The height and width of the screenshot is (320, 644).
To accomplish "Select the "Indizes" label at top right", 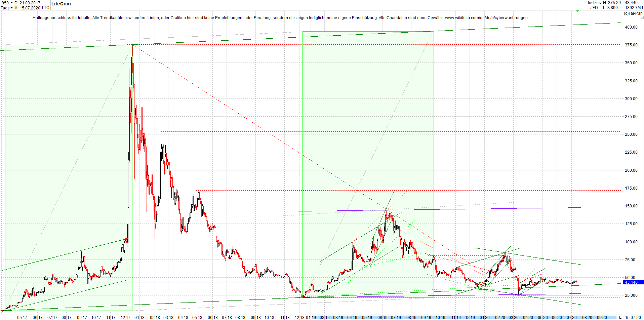I will click(x=594, y=3).
